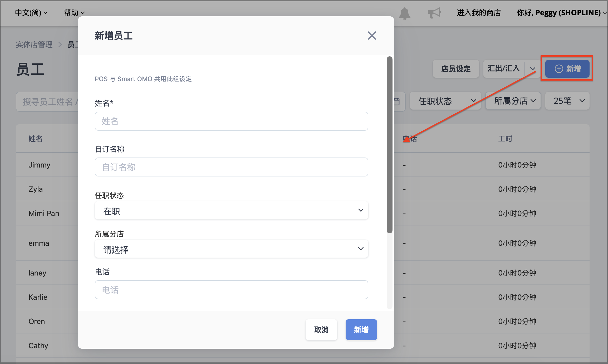The width and height of the screenshot is (608, 364).
Task: Open the 任职状态 filter on the page
Action: point(445,101)
